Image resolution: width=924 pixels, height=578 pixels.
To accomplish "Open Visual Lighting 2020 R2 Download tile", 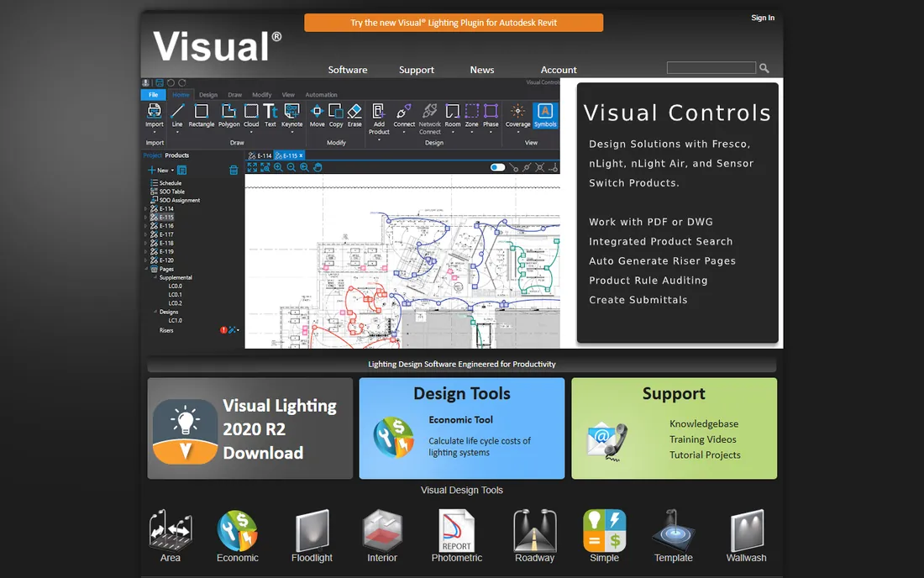I will 249,428.
